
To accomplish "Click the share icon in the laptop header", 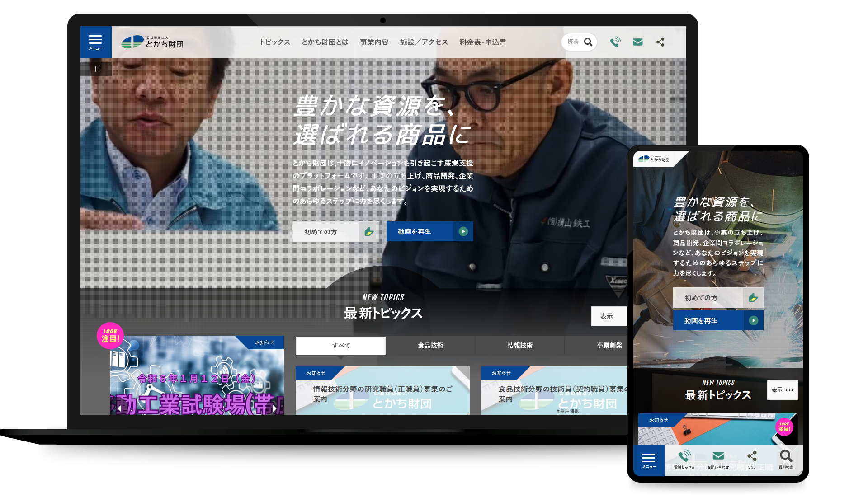I will click(x=660, y=42).
